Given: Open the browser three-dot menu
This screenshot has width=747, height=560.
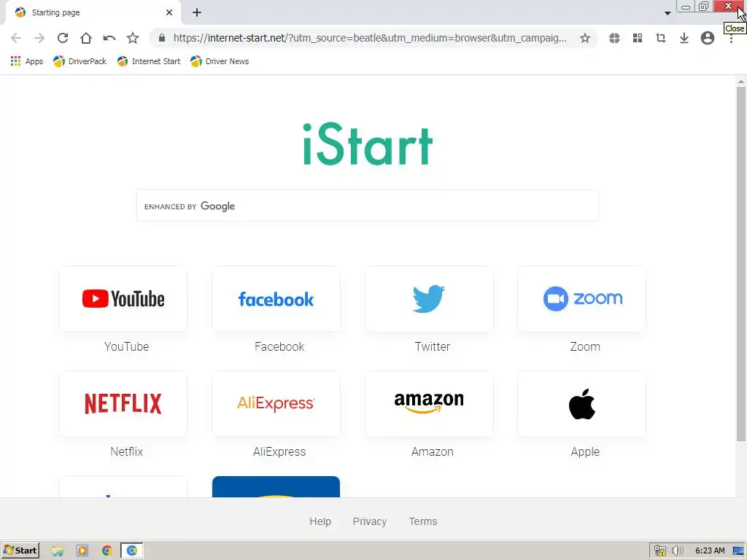Looking at the screenshot, I should [x=731, y=38].
